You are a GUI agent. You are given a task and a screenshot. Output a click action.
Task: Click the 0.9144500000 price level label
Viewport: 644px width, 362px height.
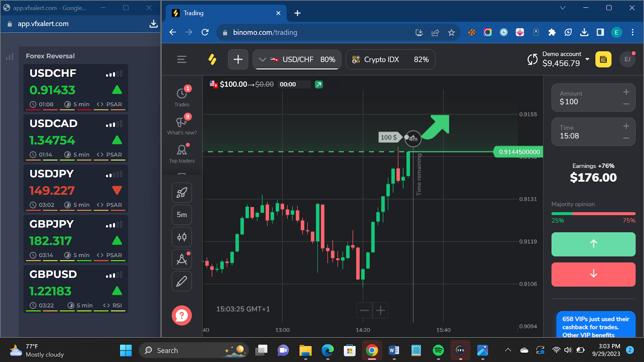click(519, 152)
